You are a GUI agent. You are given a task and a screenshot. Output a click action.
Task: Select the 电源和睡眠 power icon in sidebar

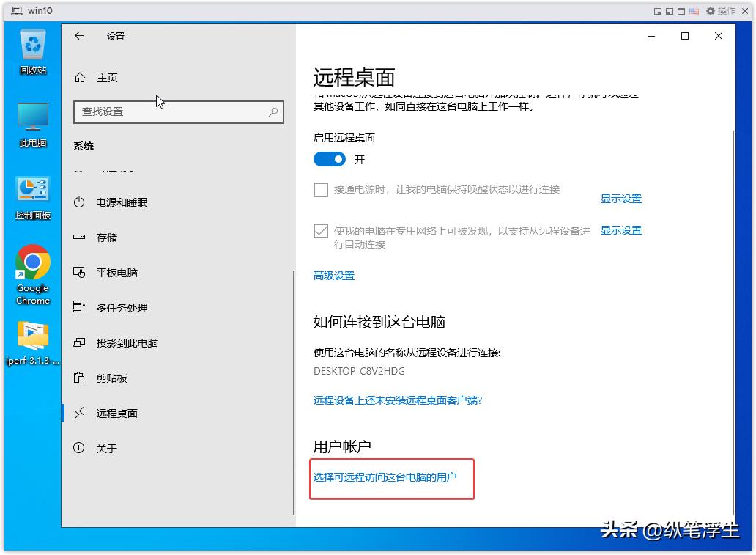(x=79, y=202)
